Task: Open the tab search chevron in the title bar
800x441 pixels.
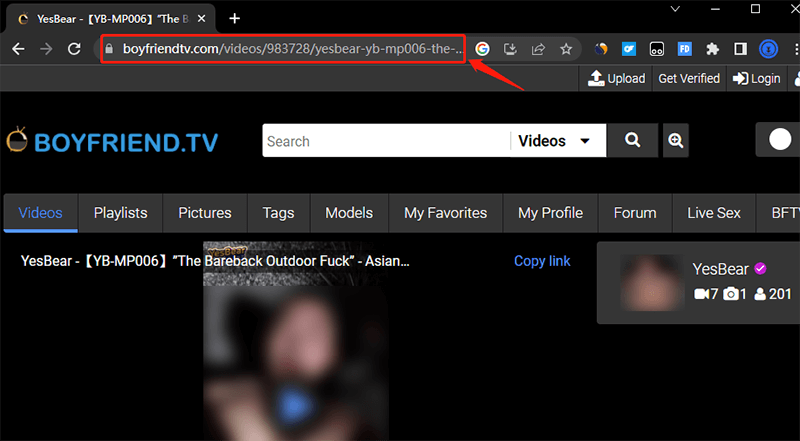Action: click(675, 9)
